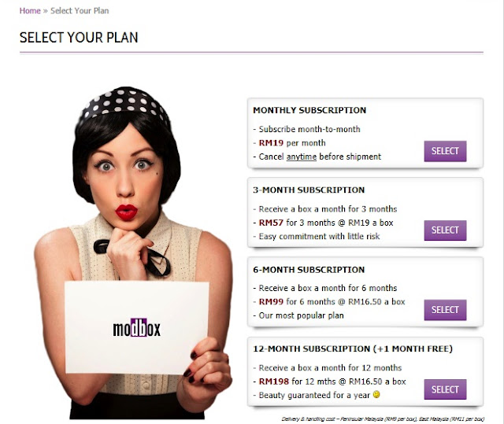Select the 12-Month Subscription plan button
Viewport: 504px width, 424px height.
click(x=445, y=389)
